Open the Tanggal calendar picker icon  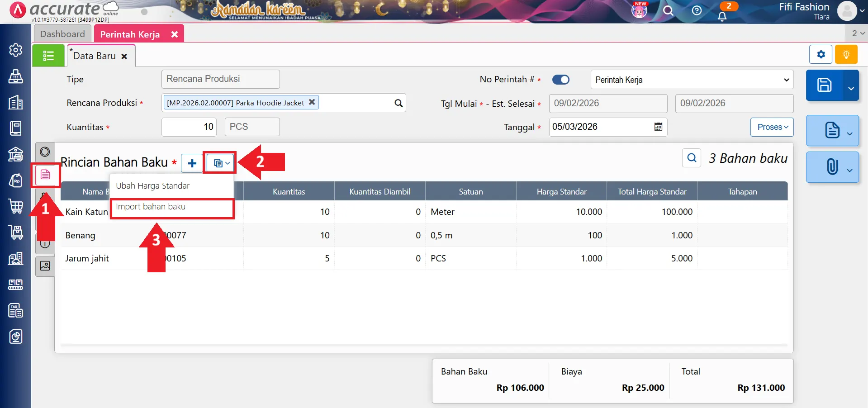pyautogui.click(x=658, y=127)
